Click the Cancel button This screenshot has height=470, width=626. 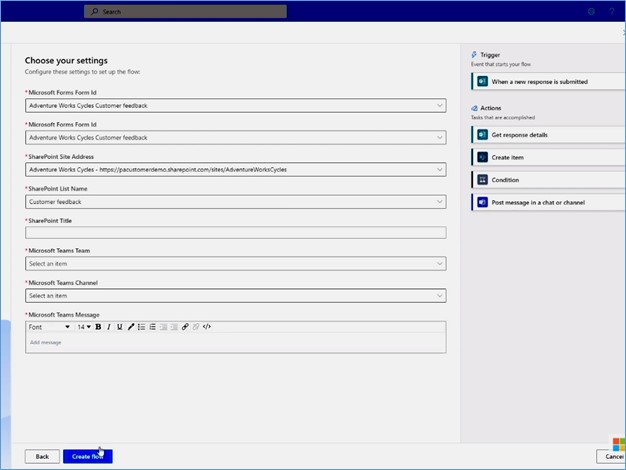point(612,456)
